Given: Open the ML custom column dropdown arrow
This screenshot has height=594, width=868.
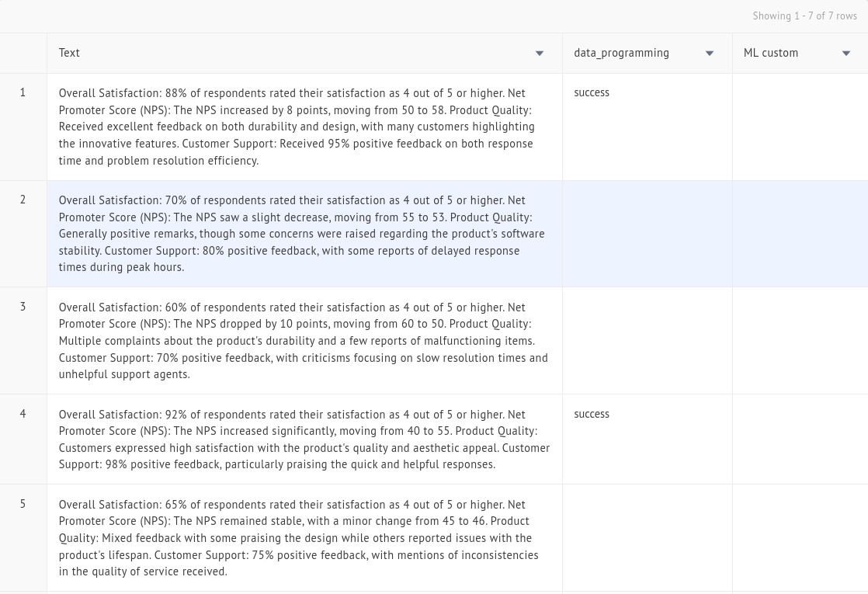Looking at the screenshot, I should tap(845, 53).
